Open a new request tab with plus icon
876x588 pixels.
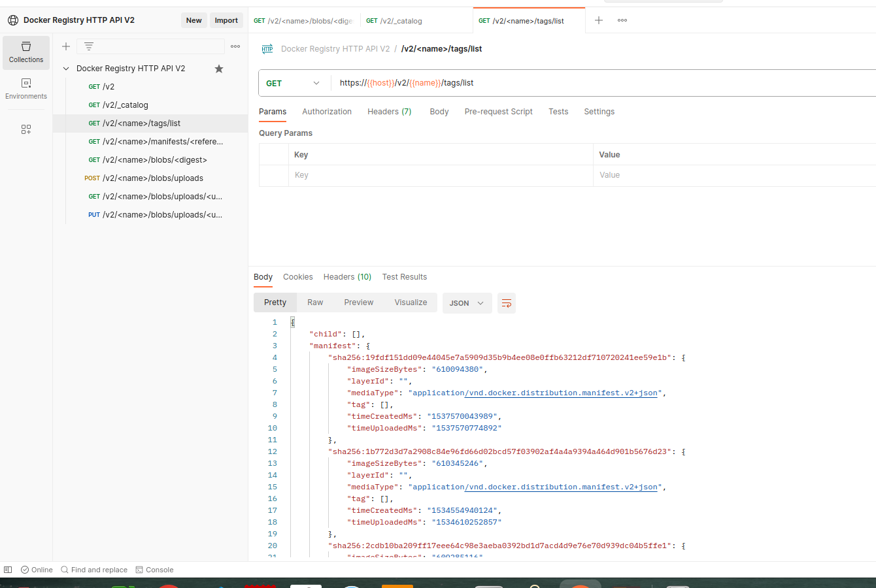[598, 20]
